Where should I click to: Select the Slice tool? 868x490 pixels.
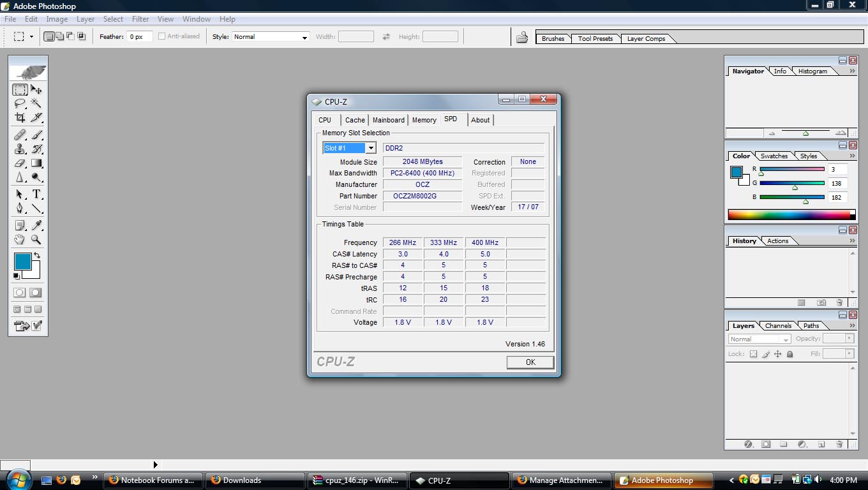coord(36,117)
